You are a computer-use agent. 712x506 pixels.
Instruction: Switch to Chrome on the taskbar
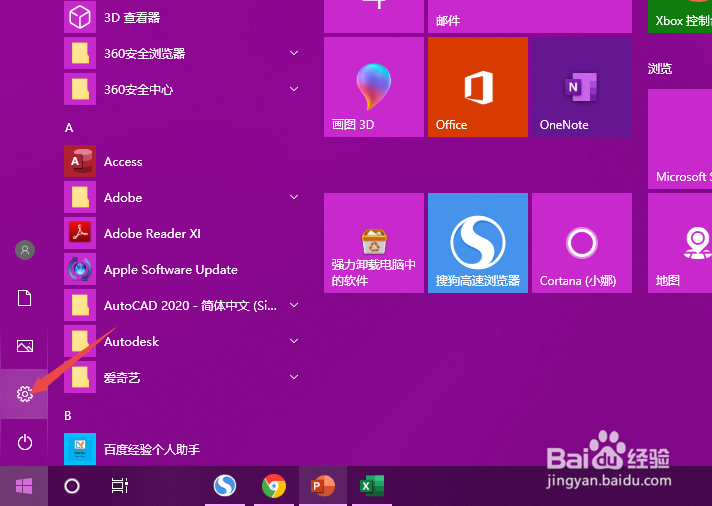point(274,486)
